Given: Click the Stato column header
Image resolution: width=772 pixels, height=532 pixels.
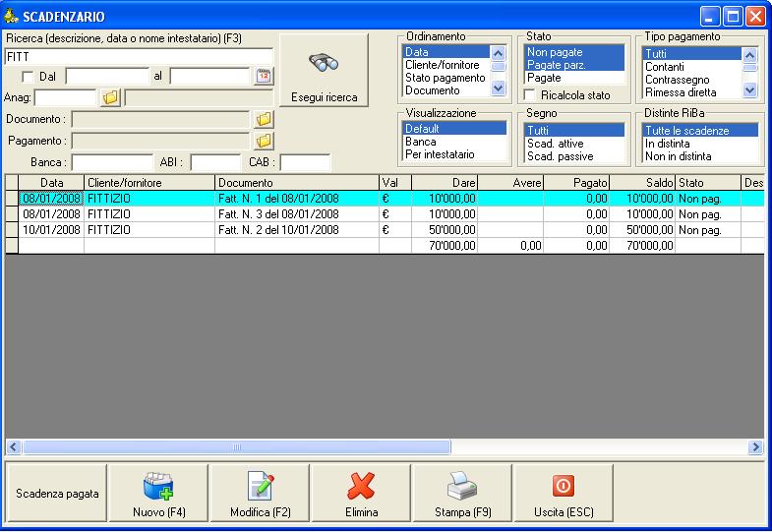Looking at the screenshot, I should 708,183.
